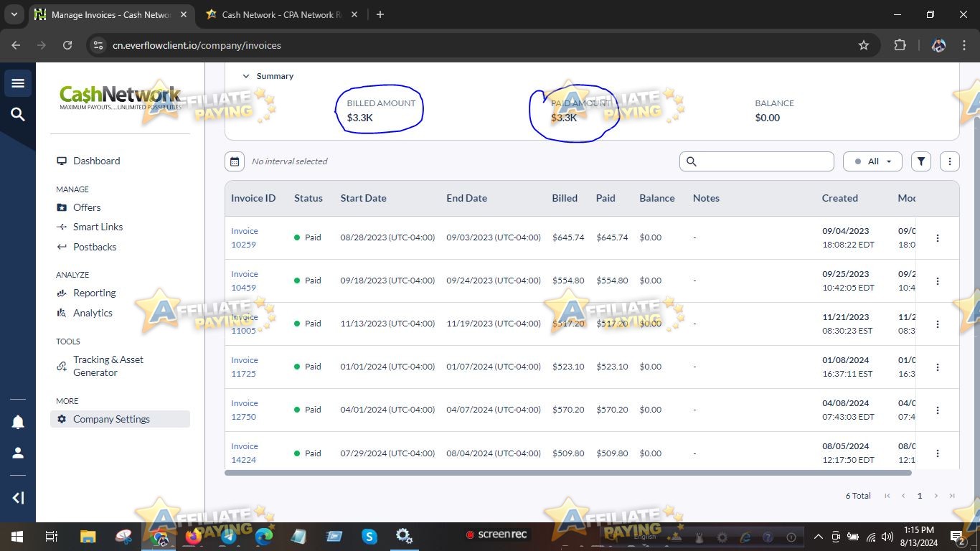Open Reporting via its chart icon

[62, 293]
